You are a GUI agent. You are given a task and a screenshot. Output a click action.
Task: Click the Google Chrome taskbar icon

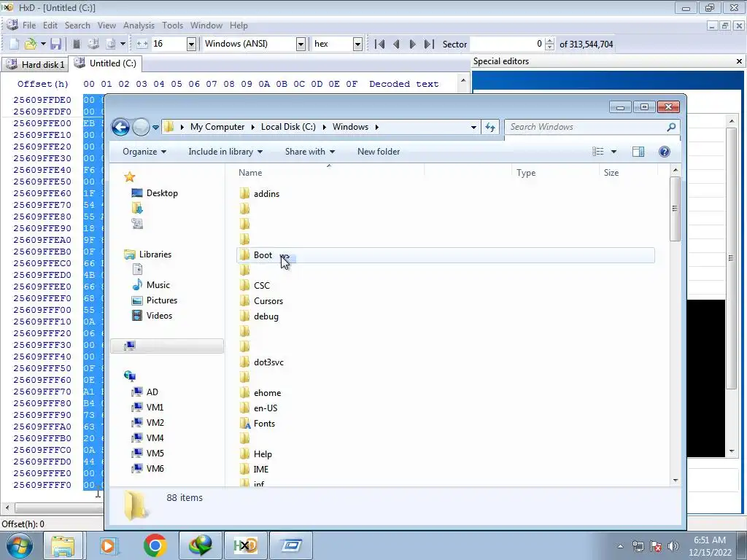[155, 545]
